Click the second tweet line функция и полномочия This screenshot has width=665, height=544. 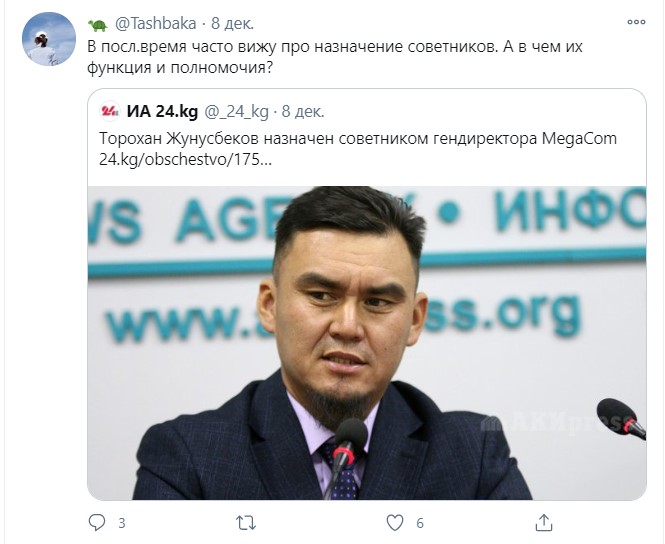click(180, 67)
